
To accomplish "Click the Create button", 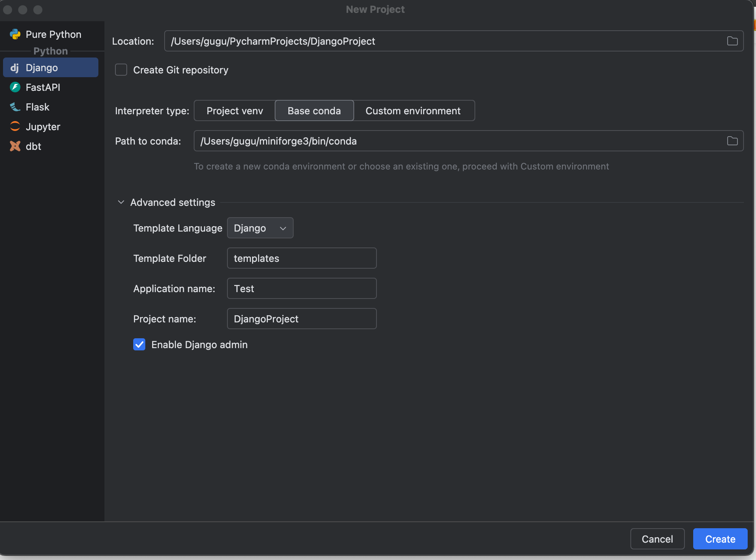I will point(720,539).
